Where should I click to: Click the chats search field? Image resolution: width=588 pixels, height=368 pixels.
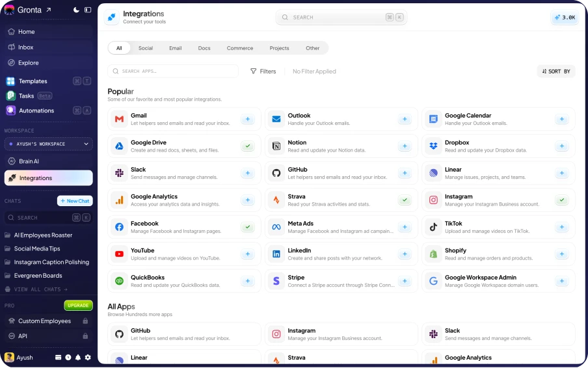point(48,218)
